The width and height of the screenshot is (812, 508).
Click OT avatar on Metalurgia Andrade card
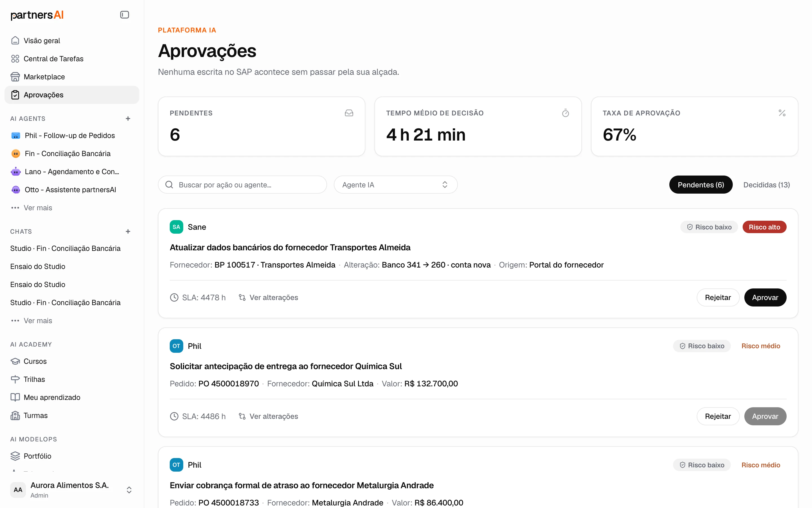pyautogui.click(x=176, y=465)
